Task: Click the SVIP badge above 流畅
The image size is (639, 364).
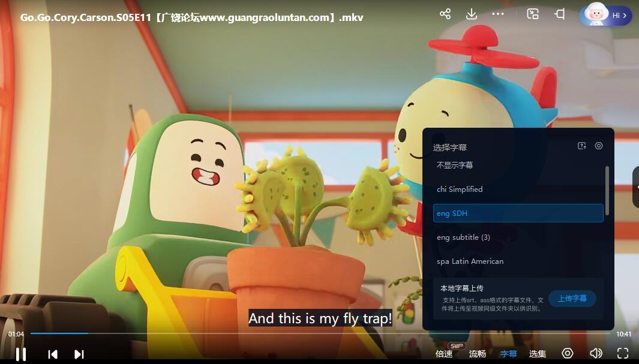Action: point(457,346)
